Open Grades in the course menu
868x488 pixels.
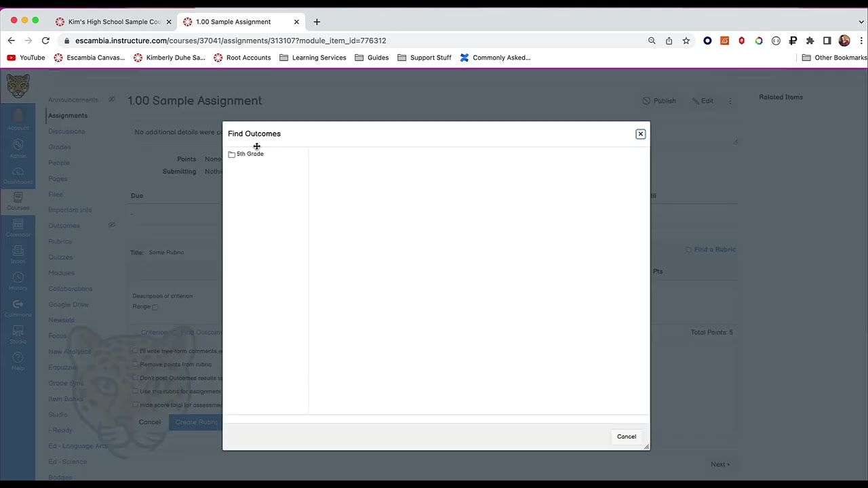click(60, 147)
